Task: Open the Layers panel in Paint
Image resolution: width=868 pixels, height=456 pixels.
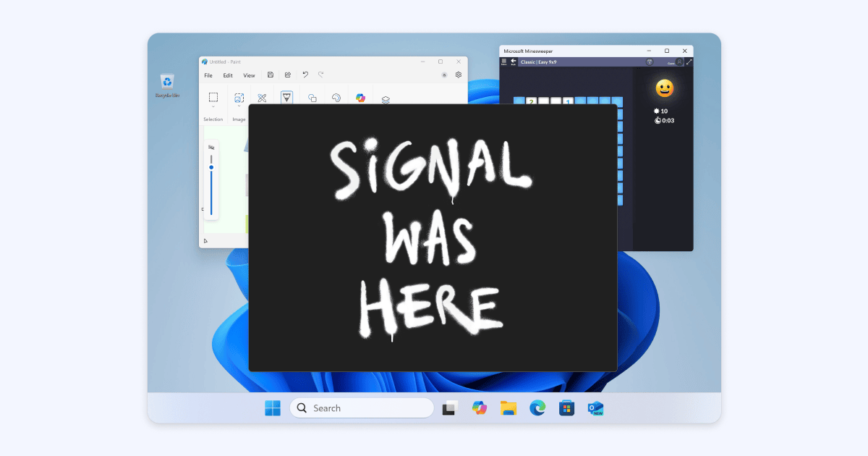Action: [386, 100]
